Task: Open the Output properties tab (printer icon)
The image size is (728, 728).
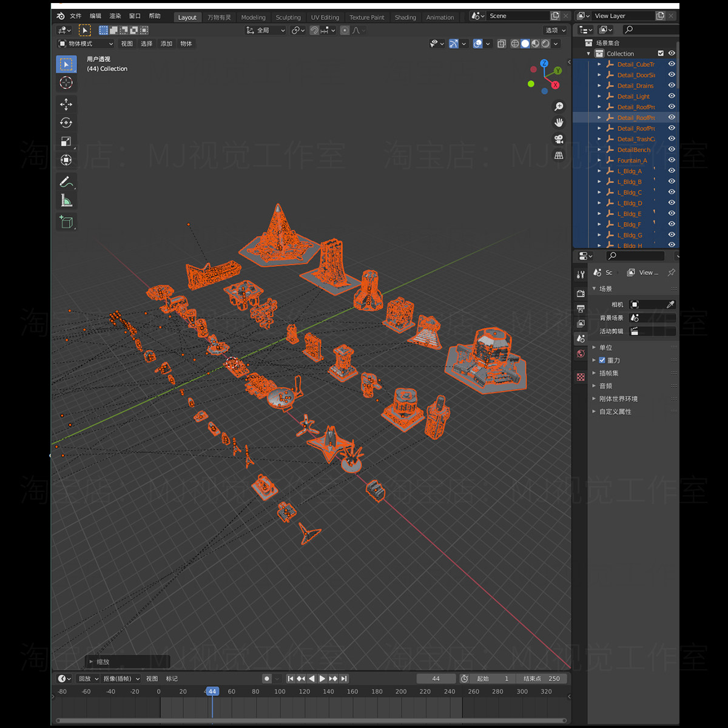Action: [x=581, y=308]
